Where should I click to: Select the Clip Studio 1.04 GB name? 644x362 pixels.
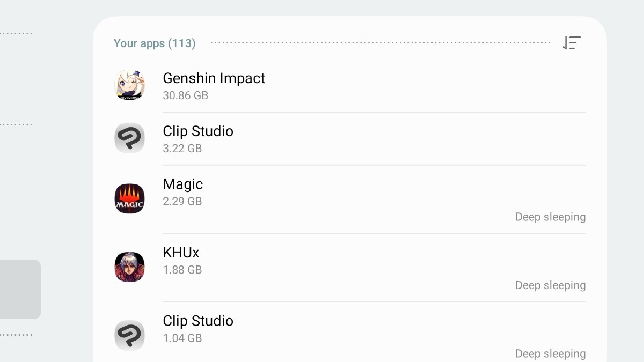coord(198,321)
